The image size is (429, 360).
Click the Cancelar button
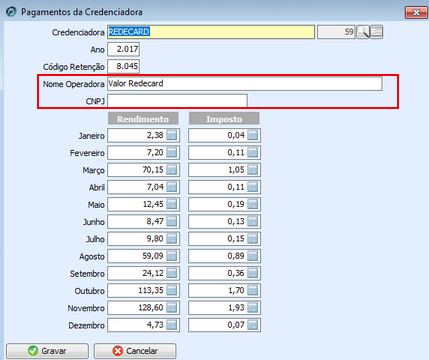tap(135, 351)
